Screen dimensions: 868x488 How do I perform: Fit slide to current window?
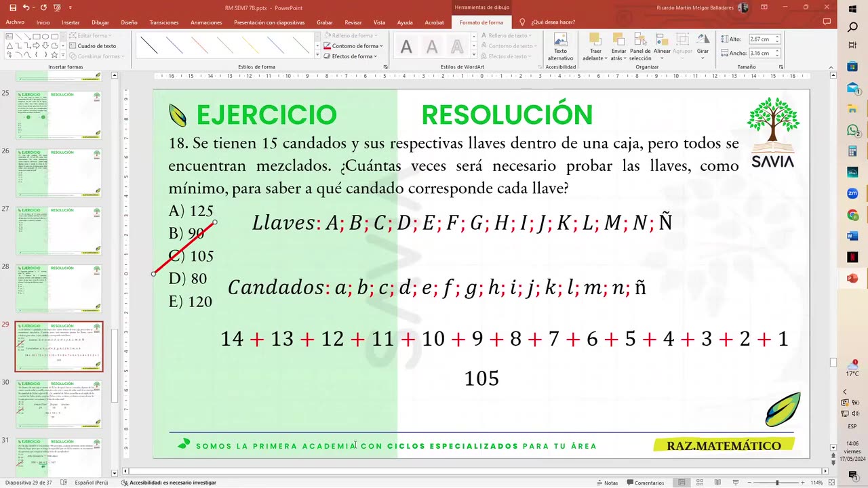[831, 483]
